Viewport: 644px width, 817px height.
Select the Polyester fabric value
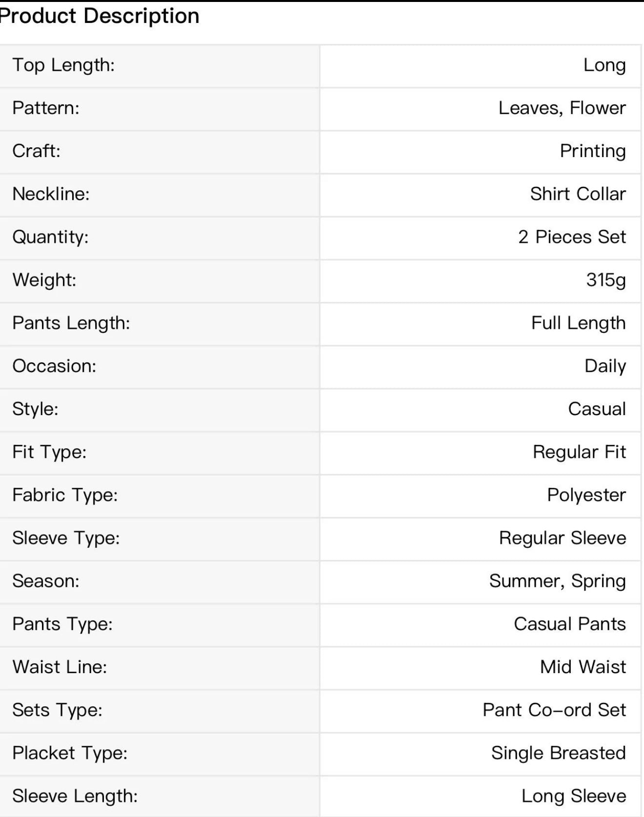click(x=586, y=495)
